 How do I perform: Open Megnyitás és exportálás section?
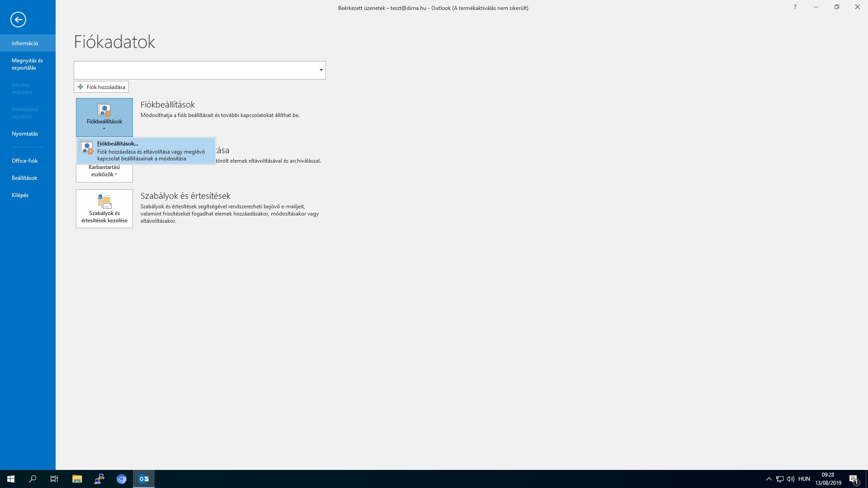tap(28, 64)
